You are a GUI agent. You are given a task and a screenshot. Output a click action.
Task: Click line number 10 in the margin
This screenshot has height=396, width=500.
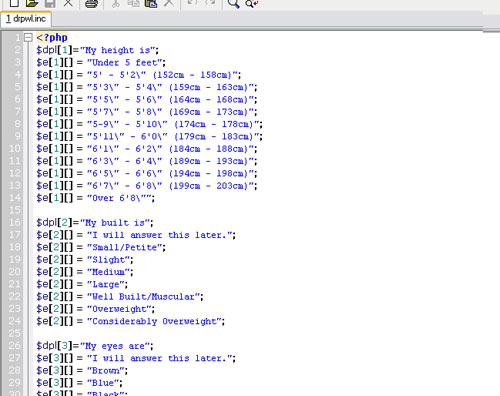14,148
